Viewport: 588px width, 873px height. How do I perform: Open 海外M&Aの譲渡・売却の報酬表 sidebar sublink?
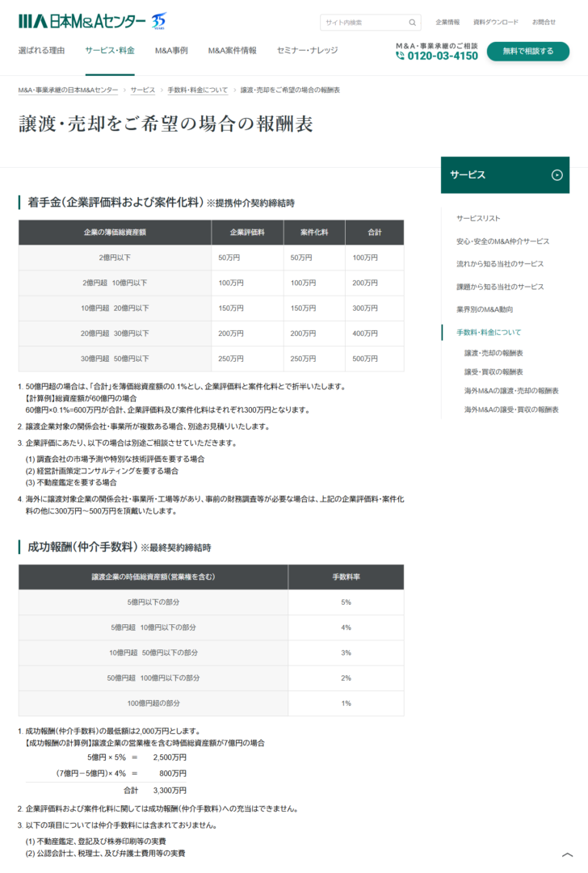(x=511, y=391)
